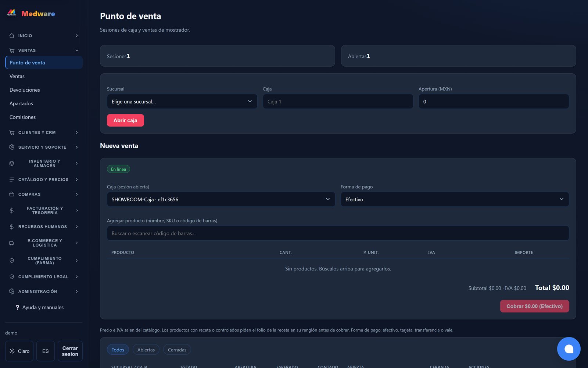The image size is (588, 368).
Task: Open the Caja (sesión abierta) dropdown
Action: 221,199
